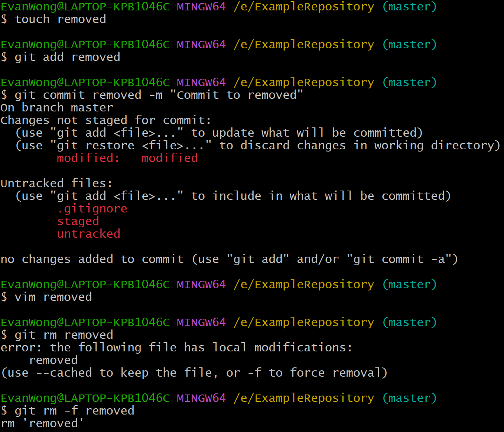The image size is (504, 432).
Task: Click the 'touch removed' command line
Action: 60,19
